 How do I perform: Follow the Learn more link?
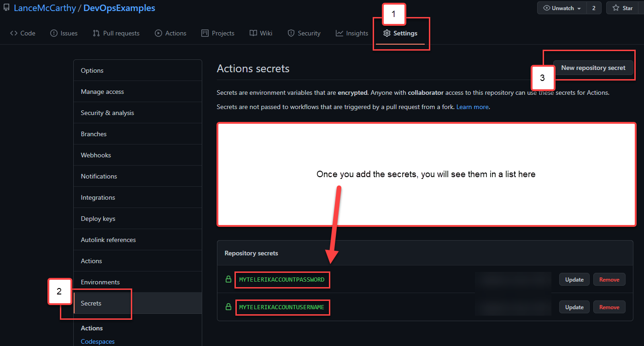coord(473,107)
